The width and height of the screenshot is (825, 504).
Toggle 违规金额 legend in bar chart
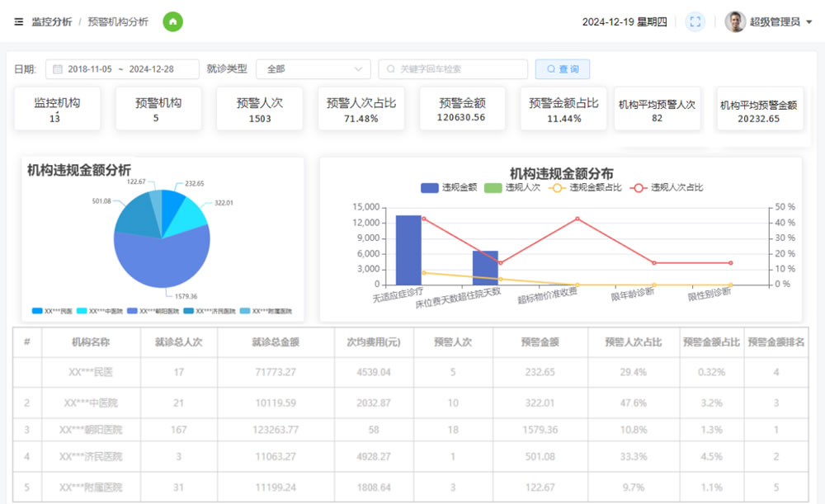(x=449, y=187)
